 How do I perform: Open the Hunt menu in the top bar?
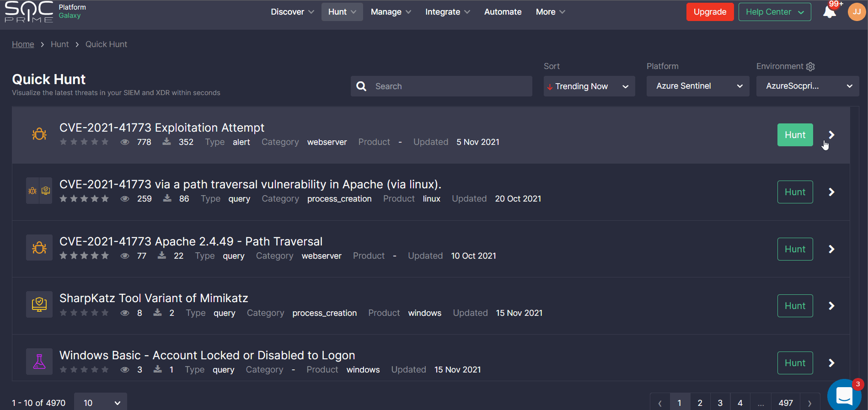click(342, 12)
